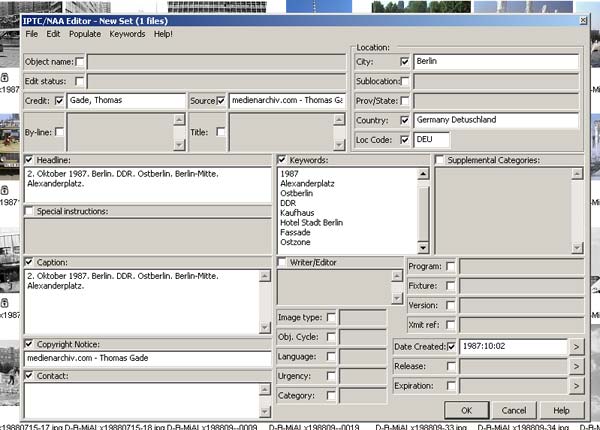
Task: Click the City field containing Berlin
Action: 495,62
